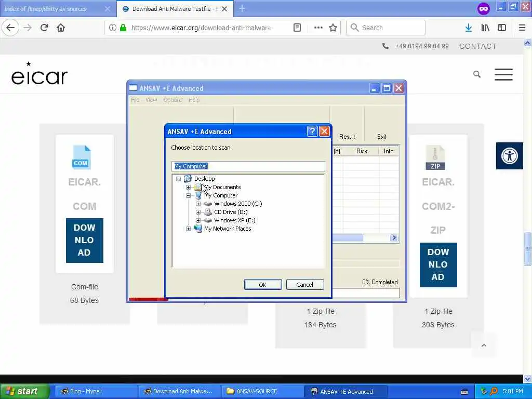The width and height of the screenshot is (532, 399).
Task: Open page actions three-dot menu
Action: point(318,28)
